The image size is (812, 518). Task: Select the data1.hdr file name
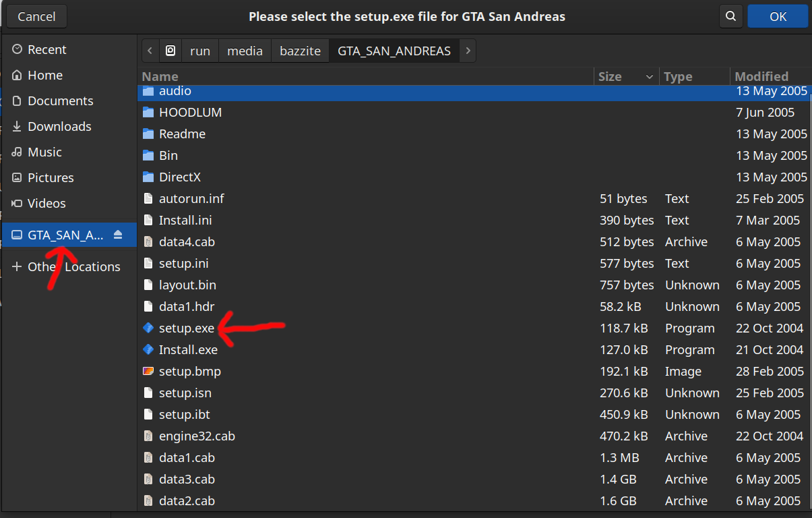(187, 306)
